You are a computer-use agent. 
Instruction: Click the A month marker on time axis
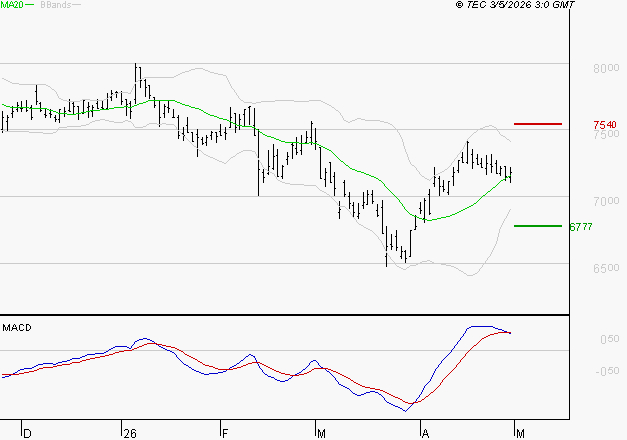pyautogui.click(x=425, y=434)
